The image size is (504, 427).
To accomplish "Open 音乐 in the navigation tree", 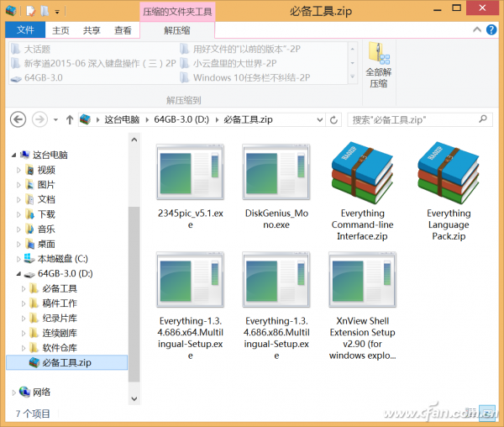I will coord(46,229).
